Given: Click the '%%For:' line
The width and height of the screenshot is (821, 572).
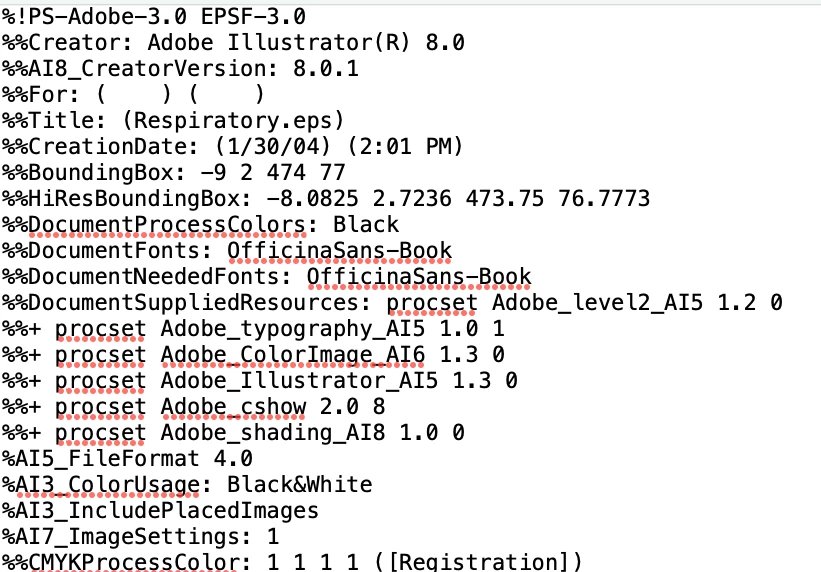Looking at the screenshot, I should 133,95.
